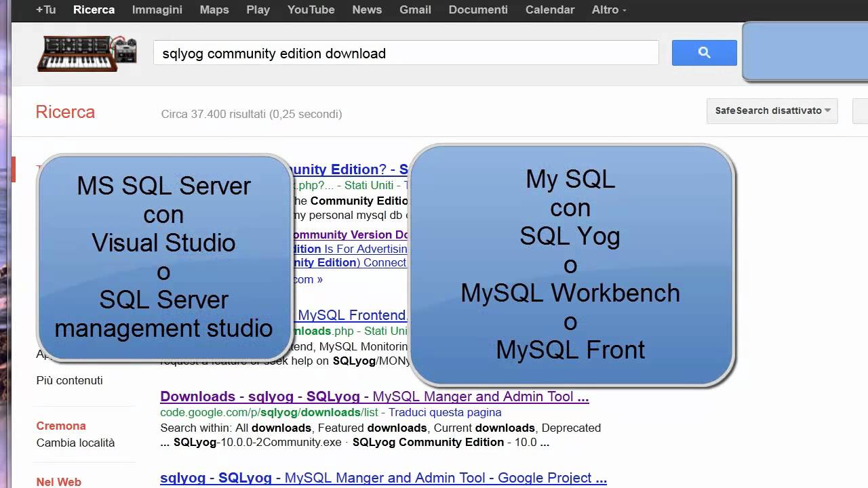
Task: Open Maps in the top bar
Action: [x=214, y=9]
